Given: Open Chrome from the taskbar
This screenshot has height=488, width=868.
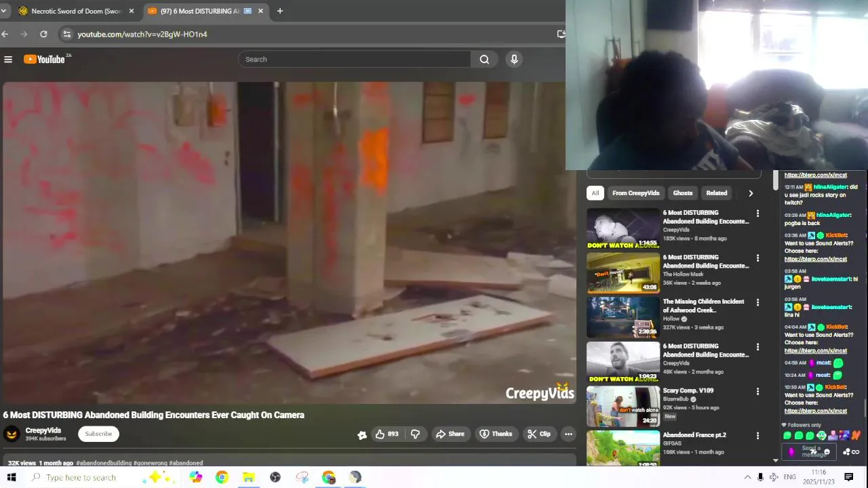Looking at the screenshot, I should 222,477.
